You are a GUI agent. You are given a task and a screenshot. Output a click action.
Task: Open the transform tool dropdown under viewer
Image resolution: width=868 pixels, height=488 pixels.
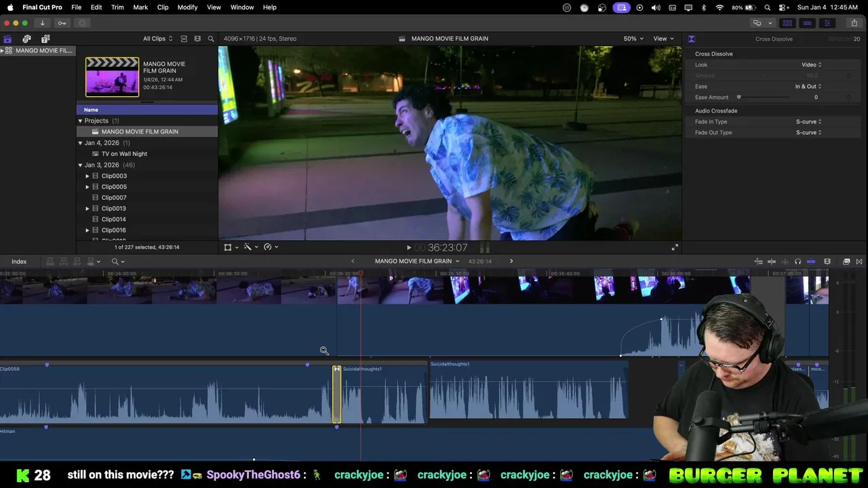pyautogui.click(x=232, y=247)
